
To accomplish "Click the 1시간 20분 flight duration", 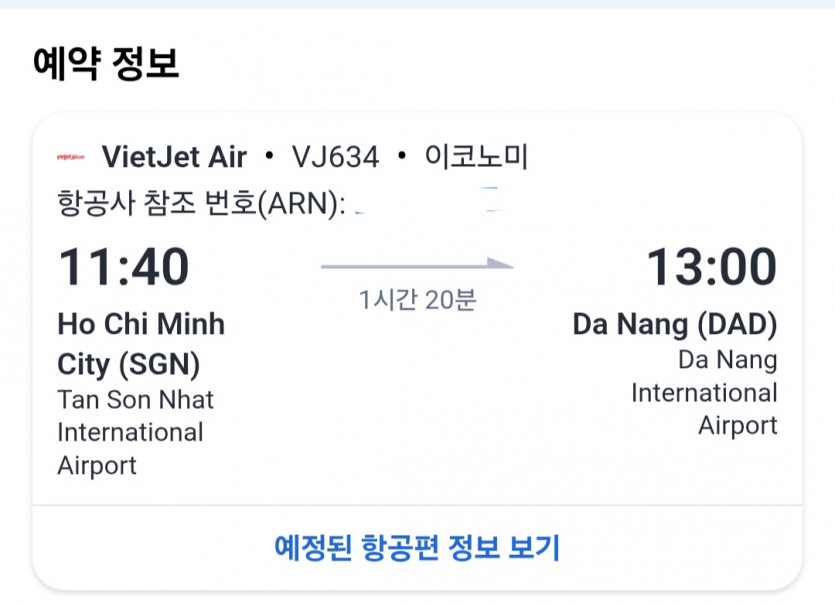I will 417,299.
